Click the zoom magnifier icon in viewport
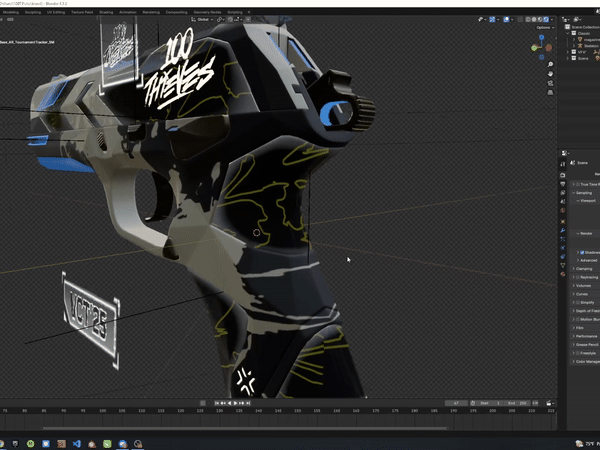The width and height of the screenshot is (600, 450). pyautogui.click(x=550, y=64)
